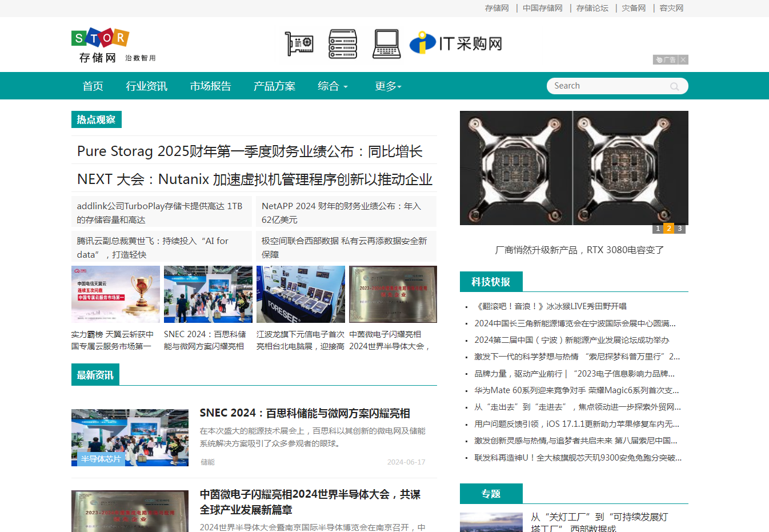Screen dimensions: 769x532
Task: Open 华为Mate 60系列 news item
Action: pos(576,390)
